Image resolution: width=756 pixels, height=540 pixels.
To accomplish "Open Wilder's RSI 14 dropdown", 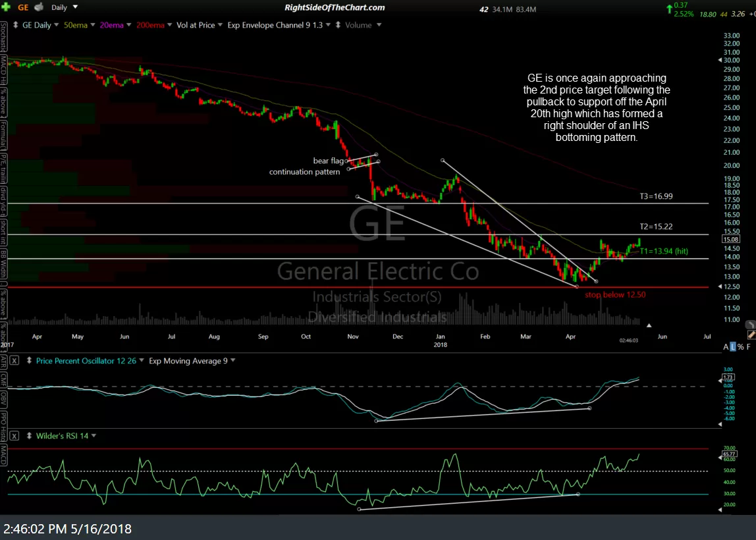I will pyautogui.click(x=94, y=436).
